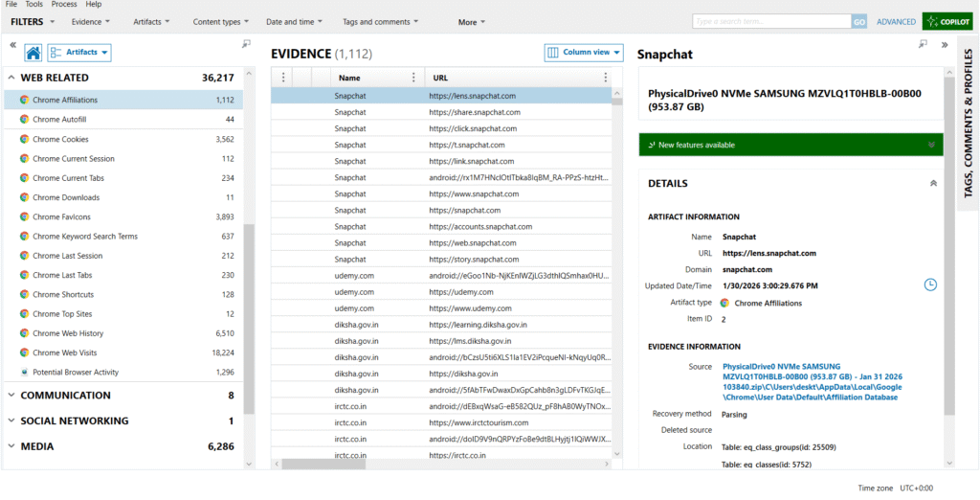
Task: Click the clock icon beside Updated Date/Time
Action: click(x=930, y=284)
